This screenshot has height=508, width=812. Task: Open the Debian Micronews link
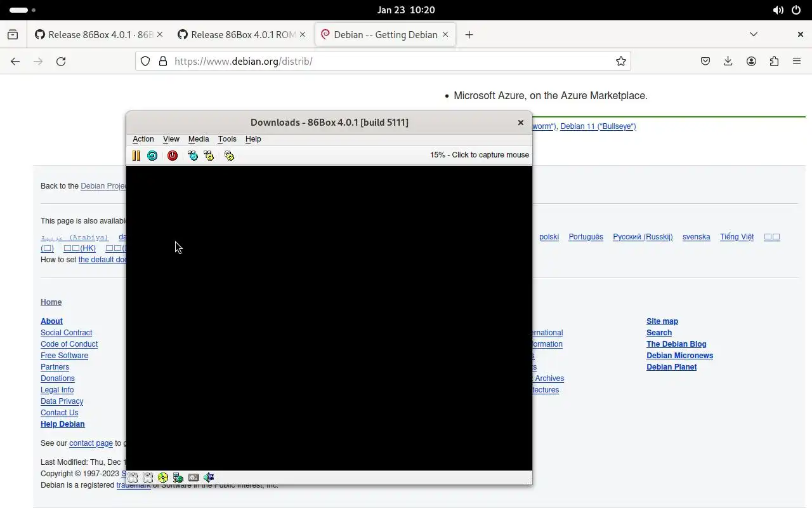pyautogui.click(x=680, y=356)
